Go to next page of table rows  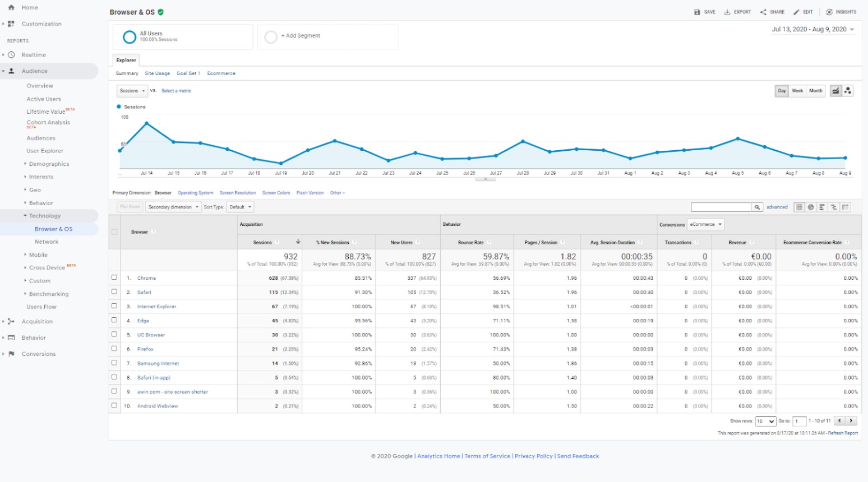851,421
